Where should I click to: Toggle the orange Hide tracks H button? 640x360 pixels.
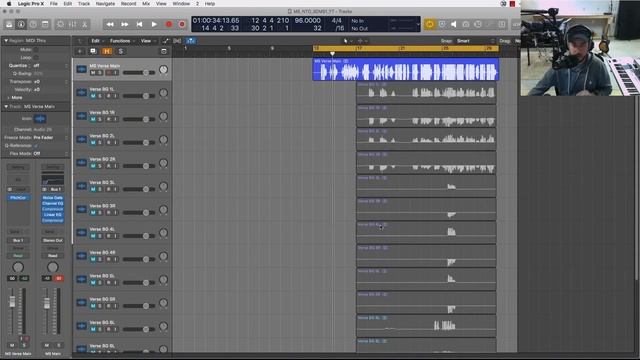click(107, 51)
